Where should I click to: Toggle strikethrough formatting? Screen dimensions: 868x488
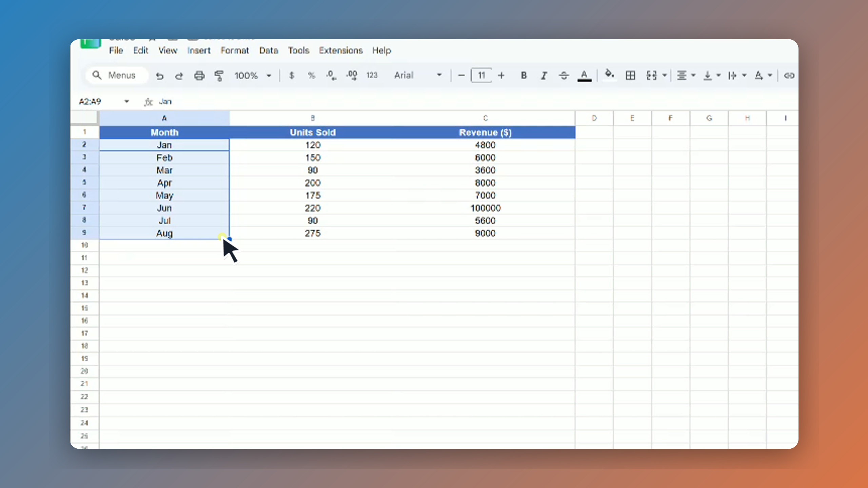click(x=564, y=75)
